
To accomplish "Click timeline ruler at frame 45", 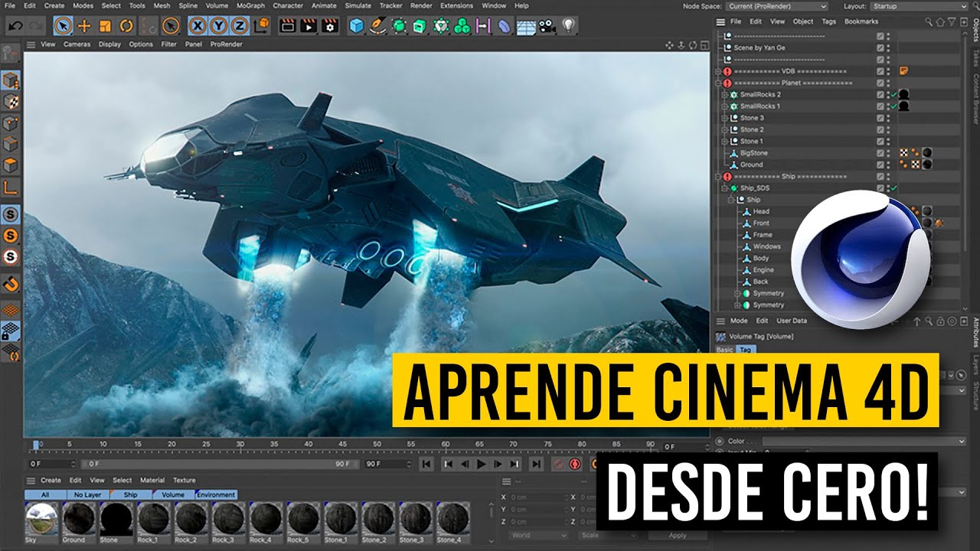I will click(x=342, y=445).
